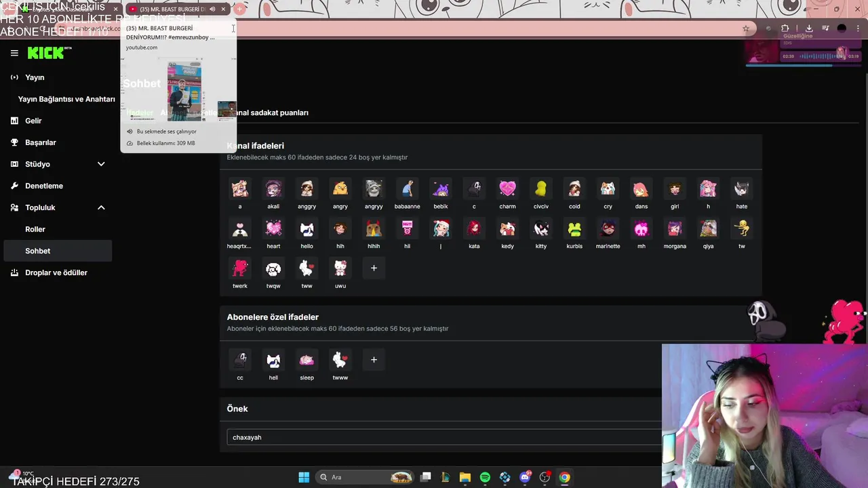
Task: Select the 'uwu' emote
Action: pyautogui.click(x=340, y=268)
